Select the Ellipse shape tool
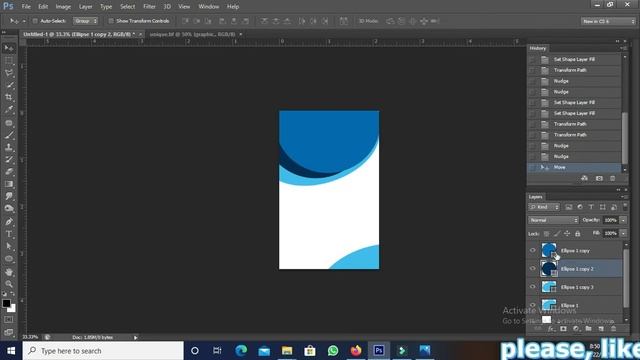 (9, 259)
